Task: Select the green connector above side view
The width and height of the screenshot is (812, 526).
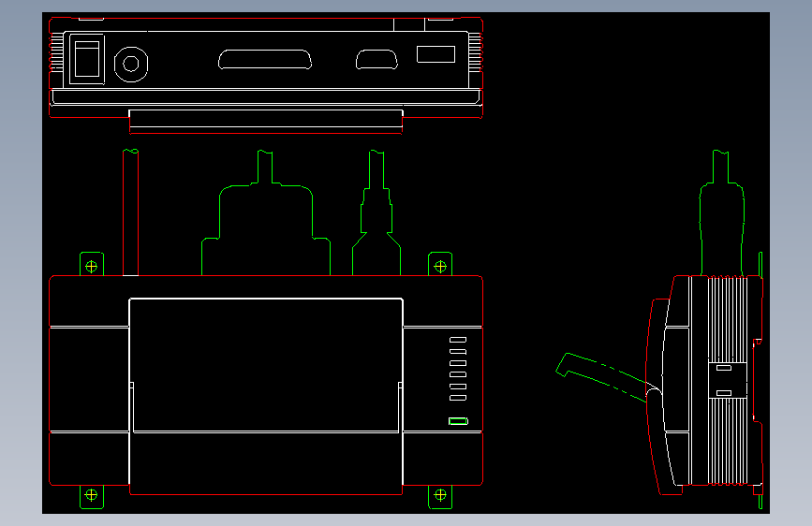Action: (x=722, y=212)
